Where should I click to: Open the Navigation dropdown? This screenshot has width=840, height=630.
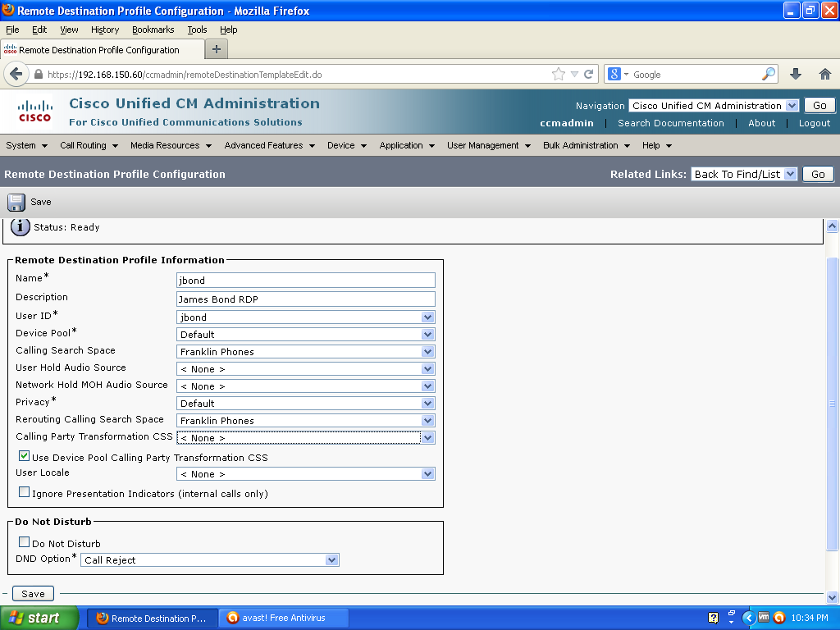tap(714, 106)
